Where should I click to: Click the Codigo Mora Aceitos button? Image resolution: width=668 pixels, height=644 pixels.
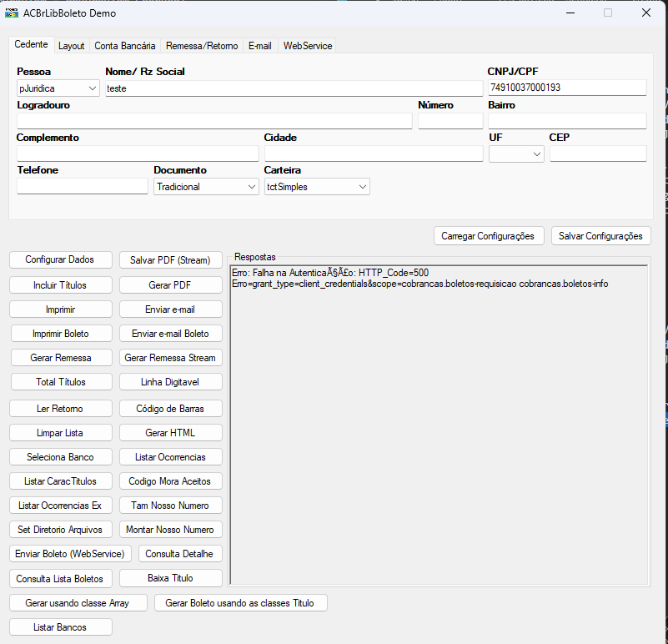[170, 481]
